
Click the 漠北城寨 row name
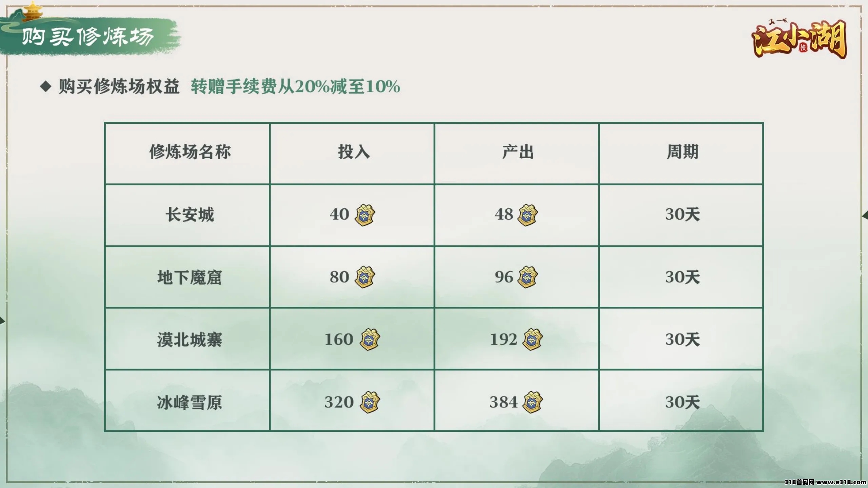click(x=190, y=340)
